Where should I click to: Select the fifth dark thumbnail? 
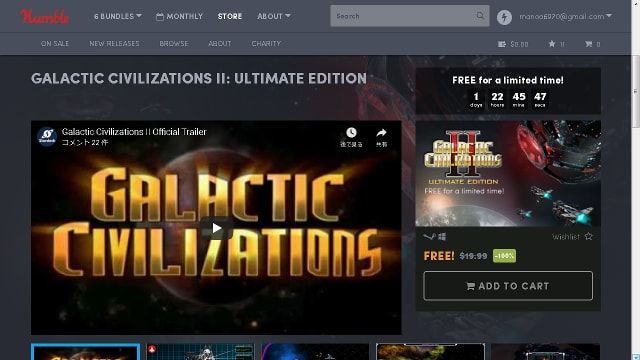[x=546, y=352]
